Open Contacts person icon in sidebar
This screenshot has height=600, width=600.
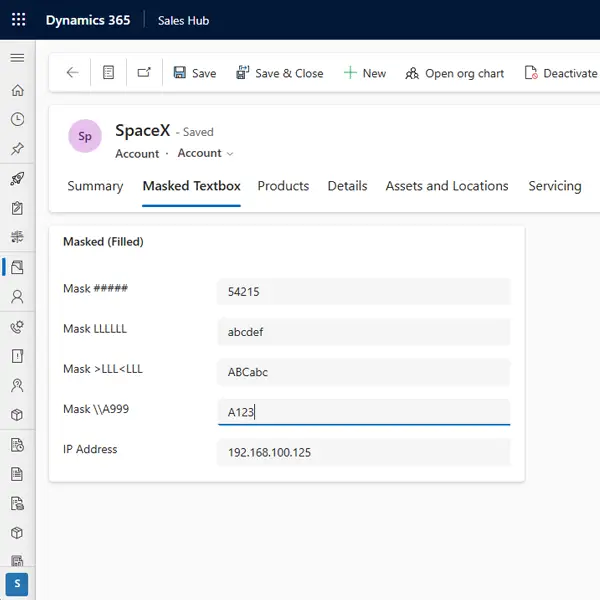point(17,297)
